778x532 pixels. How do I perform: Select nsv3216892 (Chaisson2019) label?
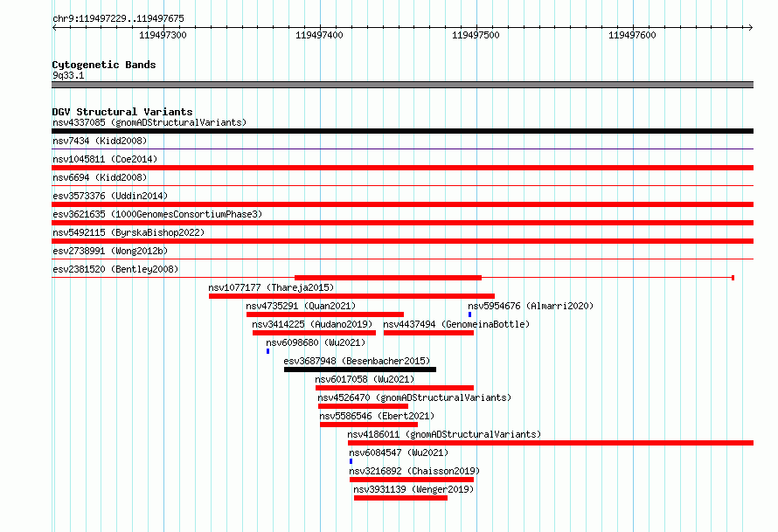[415, 471]
